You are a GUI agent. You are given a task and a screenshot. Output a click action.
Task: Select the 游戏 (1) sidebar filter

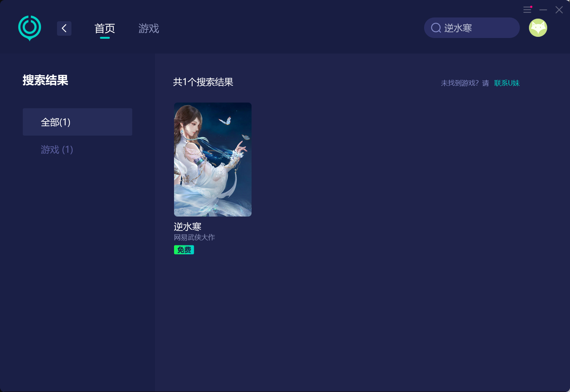click(x=57, y=150)
